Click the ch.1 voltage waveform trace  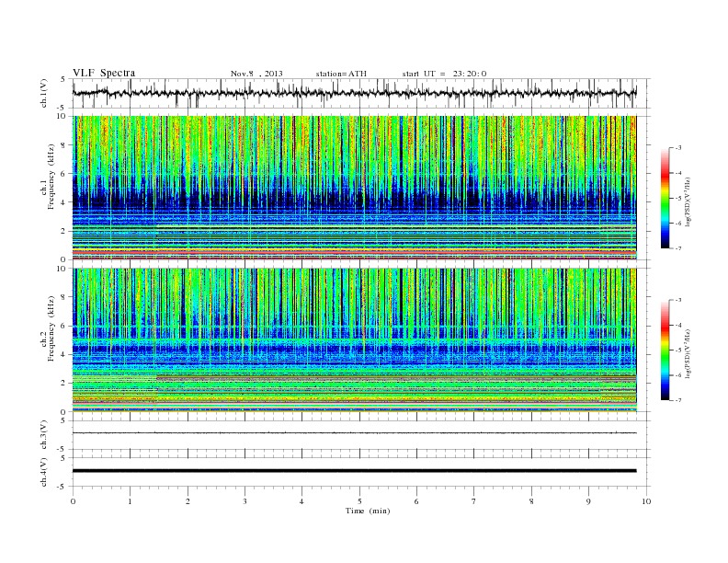pos(355,93)
